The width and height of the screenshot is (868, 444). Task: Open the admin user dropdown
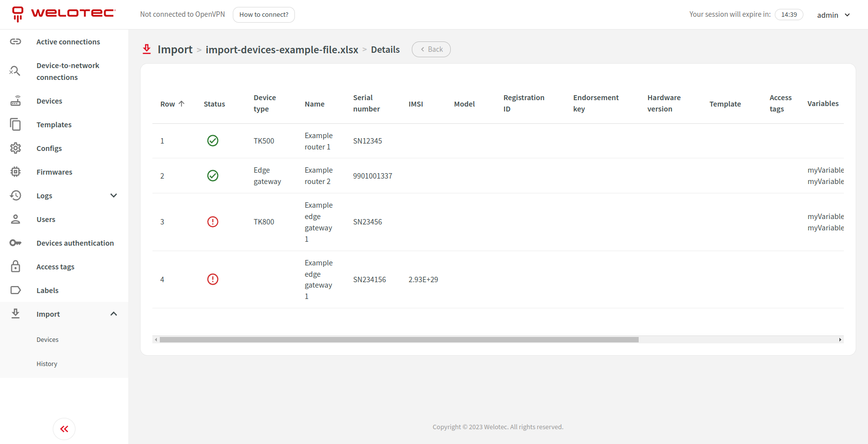pos(833,15)
